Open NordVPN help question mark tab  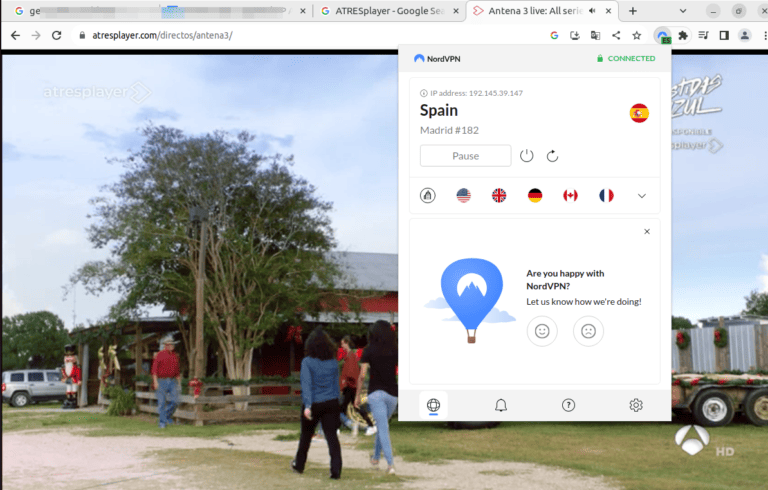(x=568, y=405)
